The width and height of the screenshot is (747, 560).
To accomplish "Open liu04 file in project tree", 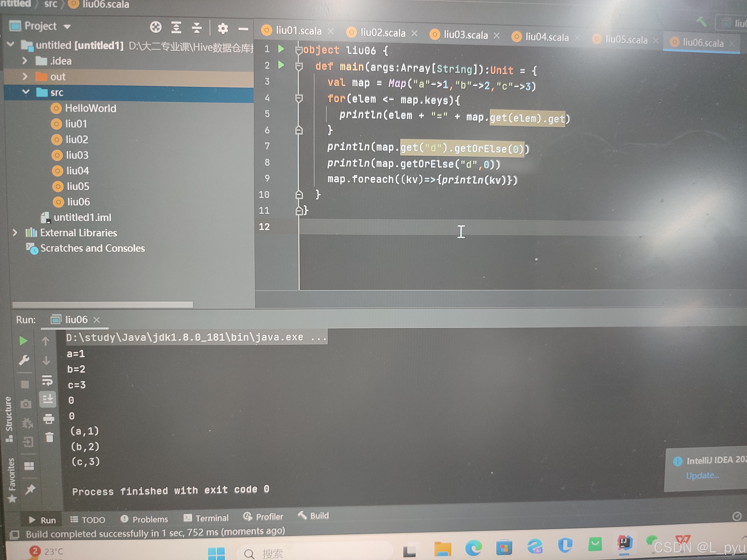I will coord(78,171).
